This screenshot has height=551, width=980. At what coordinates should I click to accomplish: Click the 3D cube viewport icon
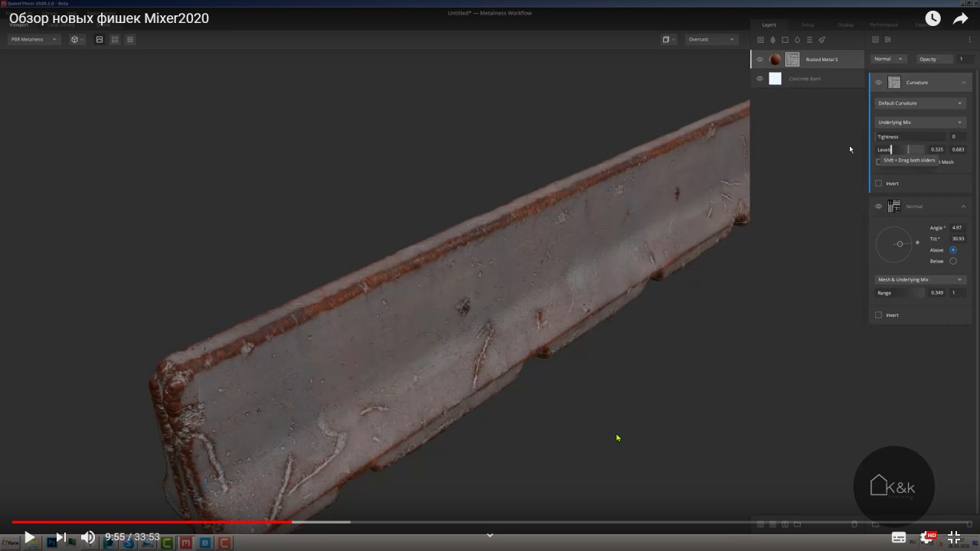[75, 40]
